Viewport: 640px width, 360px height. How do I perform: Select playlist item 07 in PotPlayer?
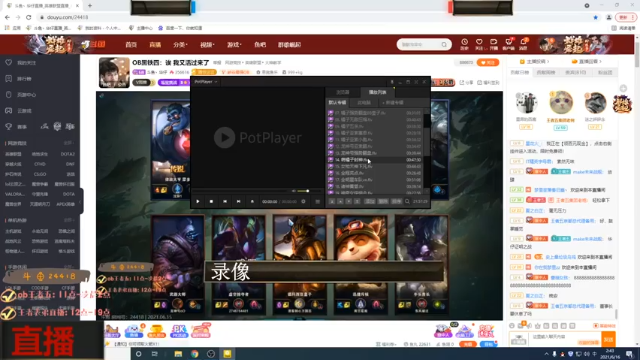[x=375, y=113]
